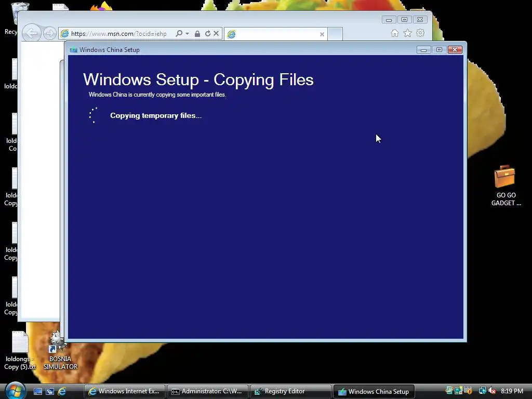Select the blank Internet Explorer tab
Image resolution: width=532 pixels, height=399 pixels.
[x=275, y=34]
